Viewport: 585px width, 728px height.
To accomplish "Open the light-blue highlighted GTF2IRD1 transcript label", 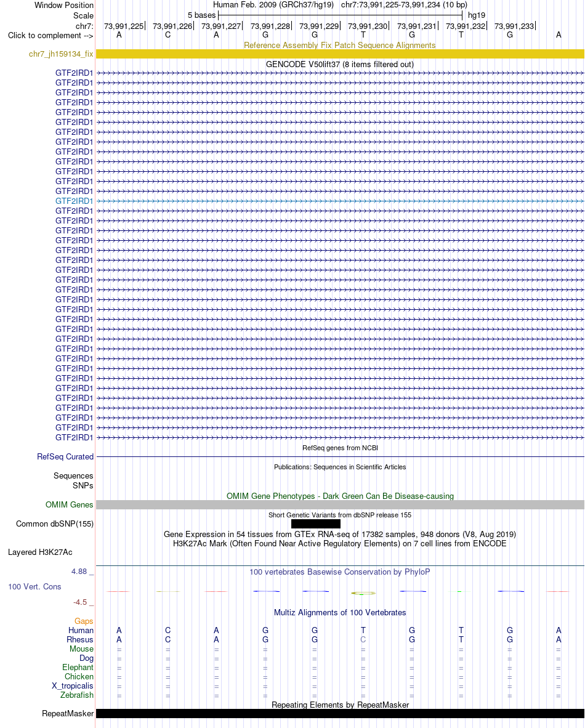I will pos(75,201).
